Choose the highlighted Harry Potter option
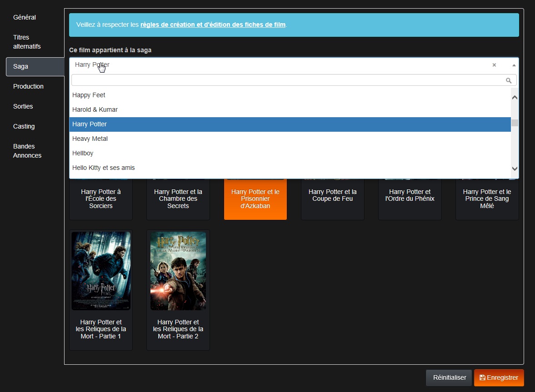Image resolution: width=535 pixels, height=392 pixels. click(290, 124)
